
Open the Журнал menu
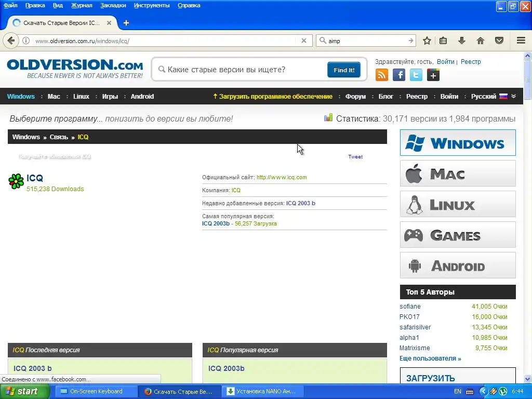pos(82,5)
